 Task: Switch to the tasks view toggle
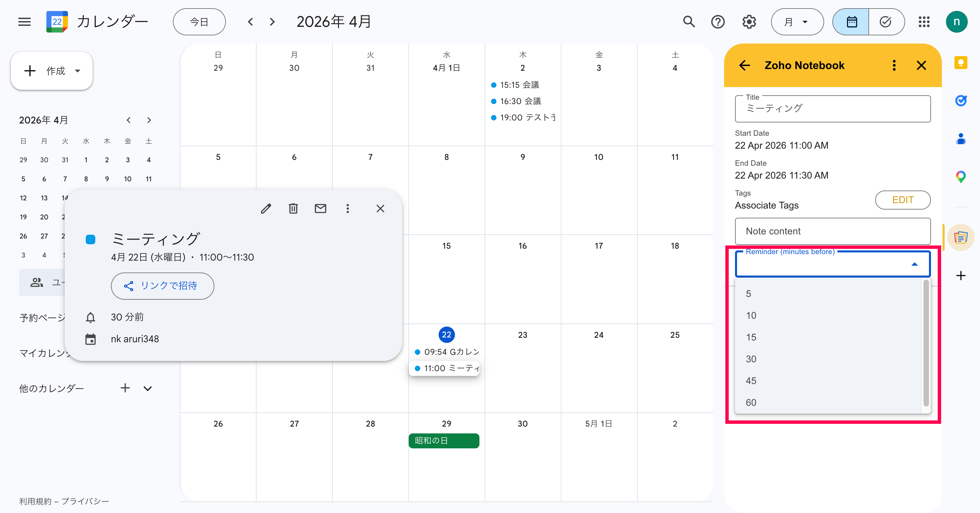tap(886, 22)
